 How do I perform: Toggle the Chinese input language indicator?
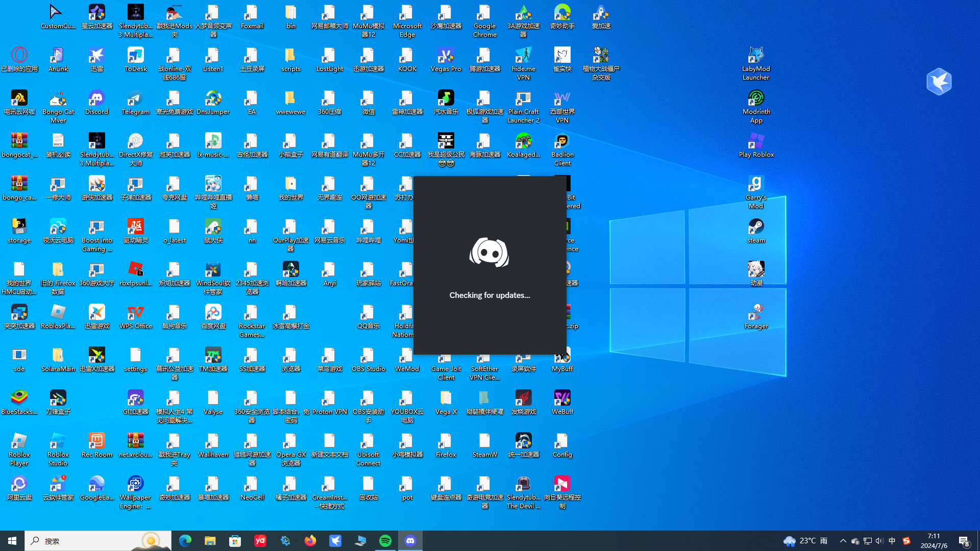coord(892,541)
